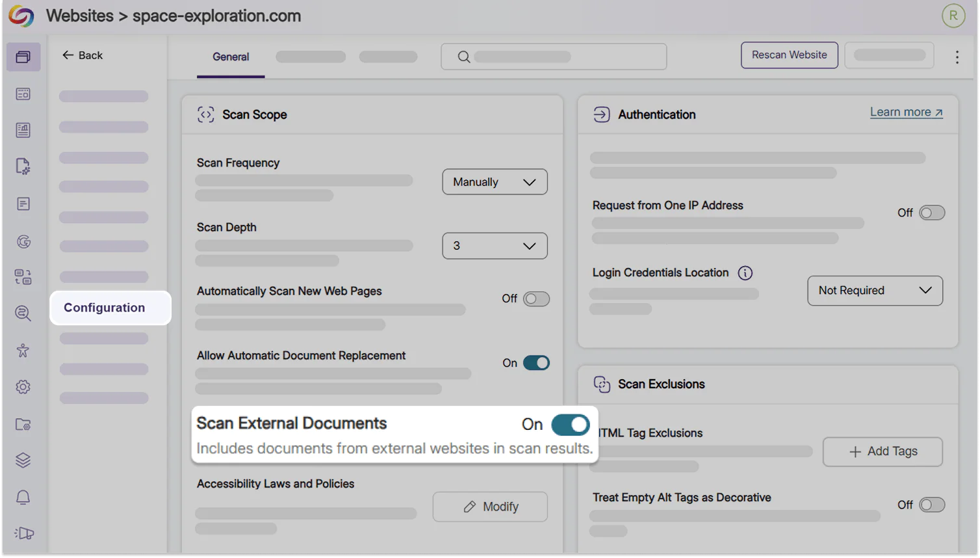Open the accessibility star-person icon in sidebar
The width and height of the screenshot is (980, 558).
pos(23,351)
